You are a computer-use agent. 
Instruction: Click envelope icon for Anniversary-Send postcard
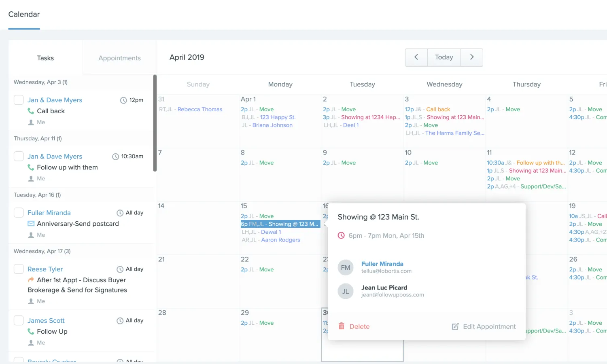tap(31, 224)
